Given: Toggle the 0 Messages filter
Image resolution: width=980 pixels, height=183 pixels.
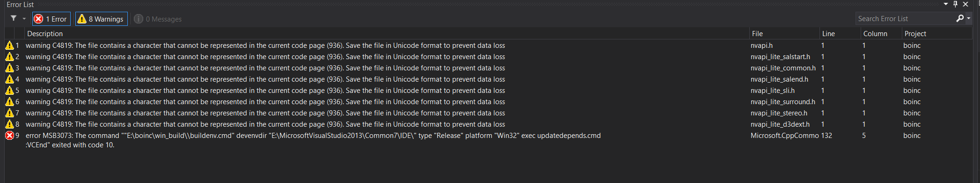Looking at the screenshot, I should 158,19.
